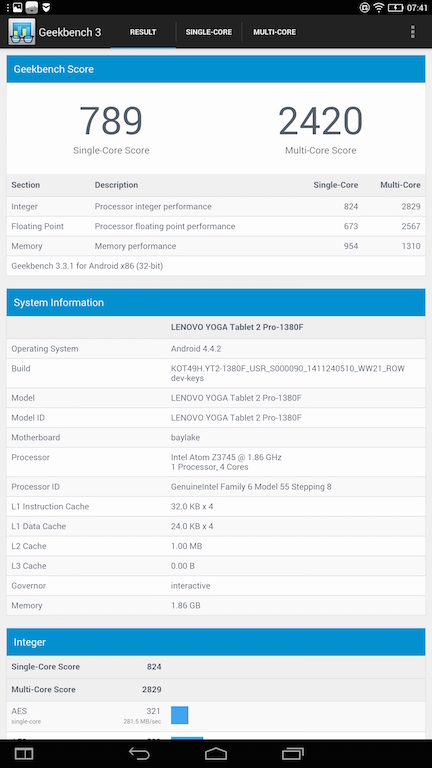Screen dimensions: 432x768
Task: Switch to the MULTI-CORE tab
Action: click(274, 32)
